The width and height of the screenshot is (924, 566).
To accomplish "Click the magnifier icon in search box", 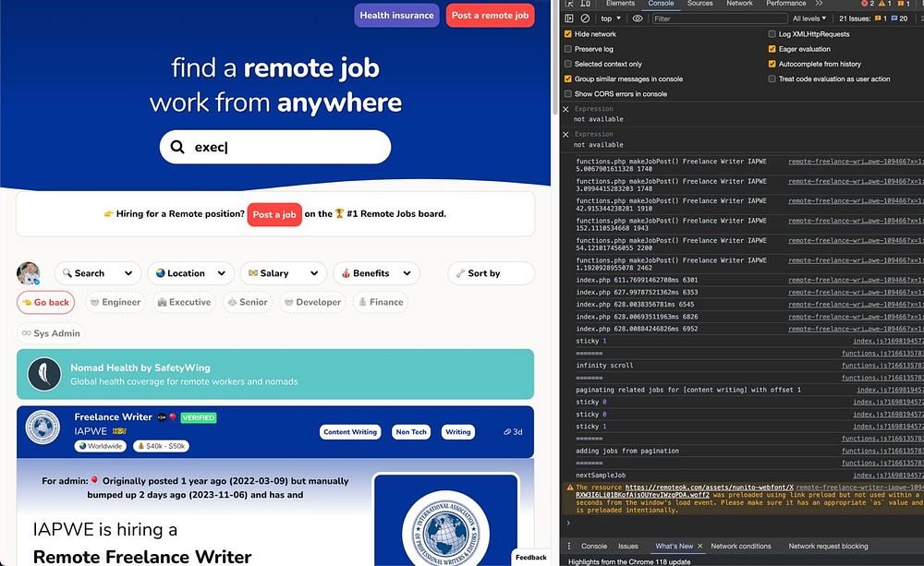I will tap(177, 147).
